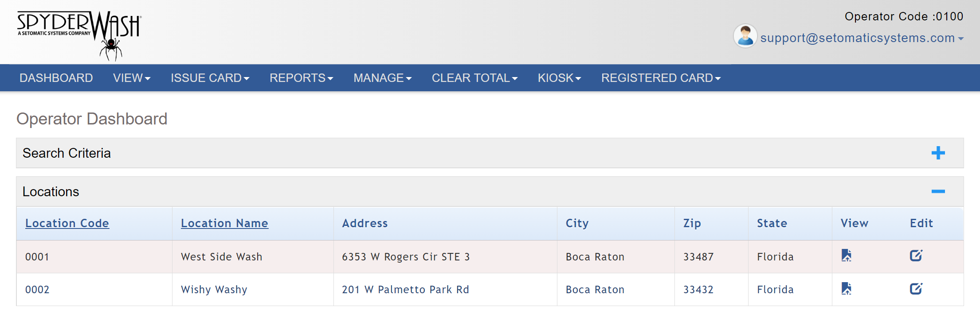Expand the REPORTS dropdown menu

point(301,78)
